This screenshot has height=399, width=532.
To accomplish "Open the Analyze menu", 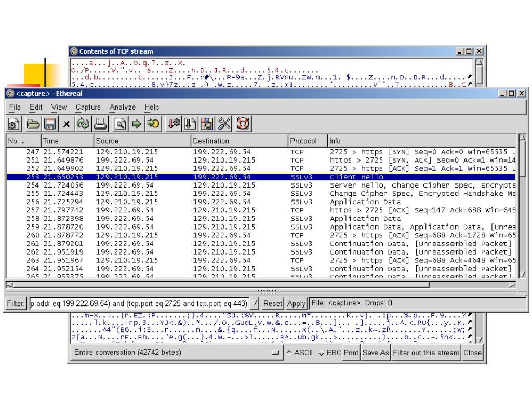I will [x=123, y=107].
